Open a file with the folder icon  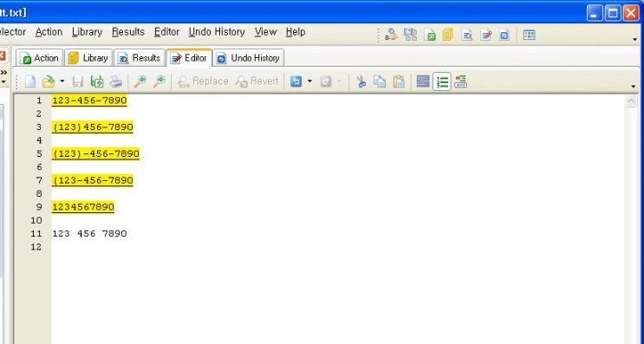49,81
